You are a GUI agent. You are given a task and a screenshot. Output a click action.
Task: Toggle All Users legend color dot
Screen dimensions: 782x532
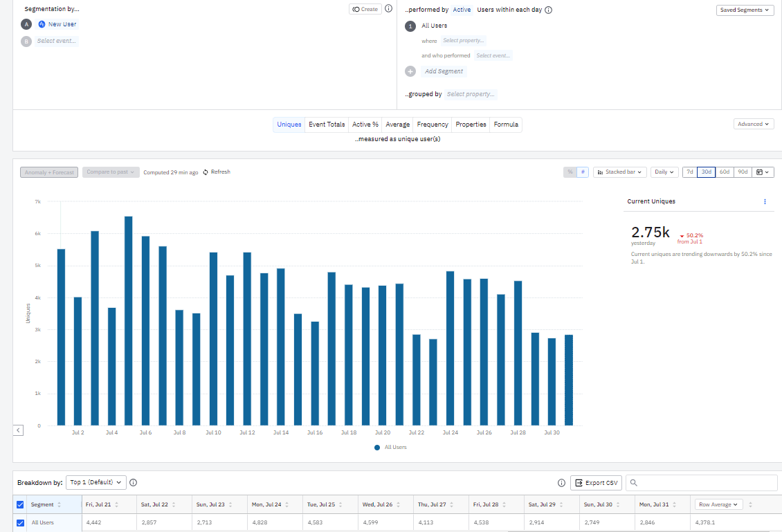tap(377, 448)
